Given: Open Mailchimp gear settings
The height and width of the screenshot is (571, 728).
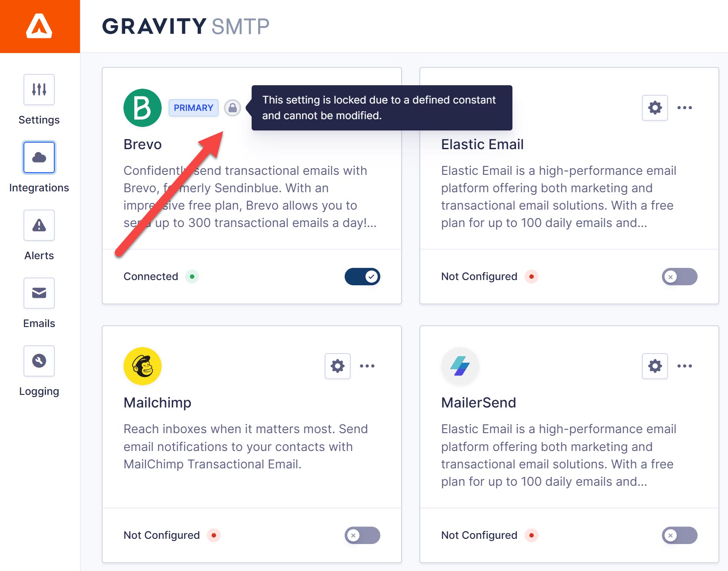Looking at the screenshot, I should (x=338, y=366).
